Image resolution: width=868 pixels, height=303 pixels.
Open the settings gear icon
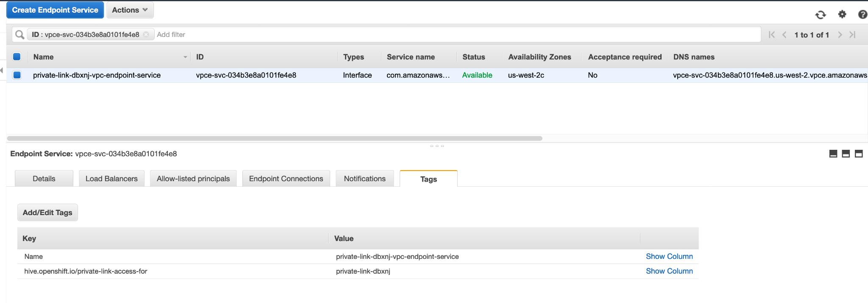point(842,14)
